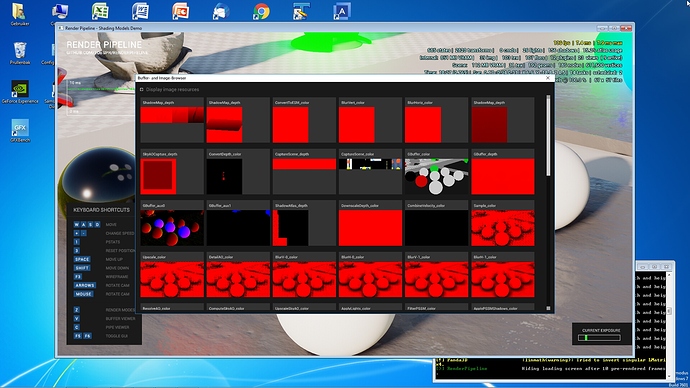The width and height of the screenshot is (690, 388).
Task: Open the BlurHoriz_color buffer thumbnail
Action: (437, 120)
